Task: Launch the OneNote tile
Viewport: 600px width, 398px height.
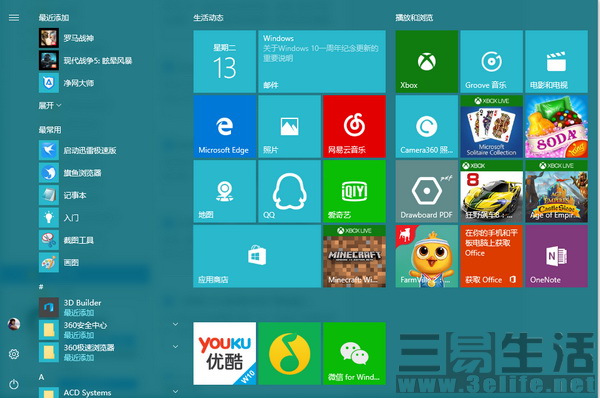Action: pos(556,256)
